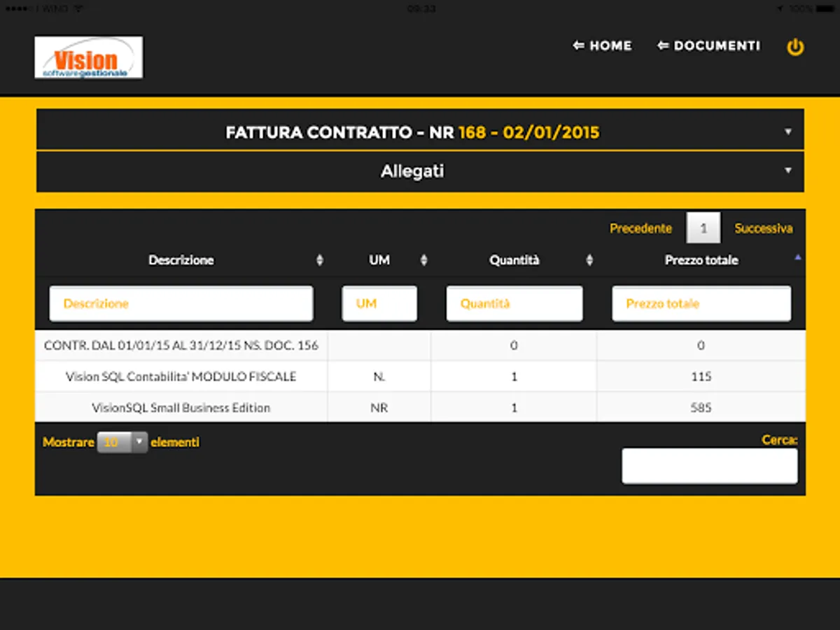Sort table by Prezzo totale column

tap(701, 260)
